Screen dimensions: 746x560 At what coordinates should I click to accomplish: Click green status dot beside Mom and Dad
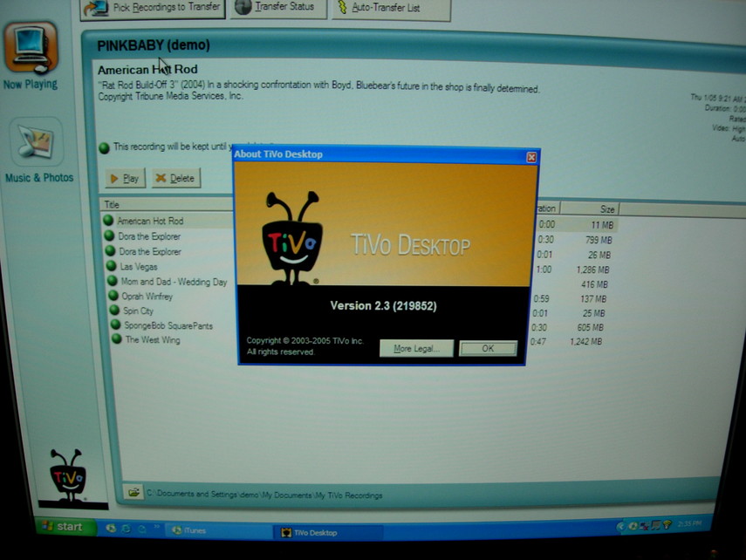[x=113, y=281]
